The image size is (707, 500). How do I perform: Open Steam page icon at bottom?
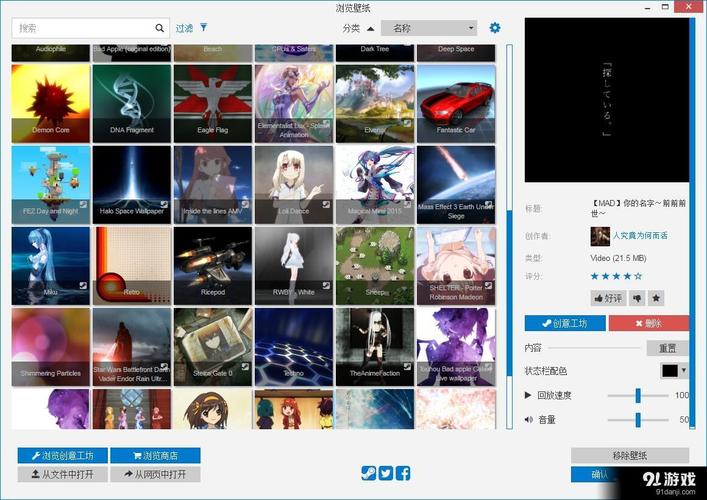[368, 473]
